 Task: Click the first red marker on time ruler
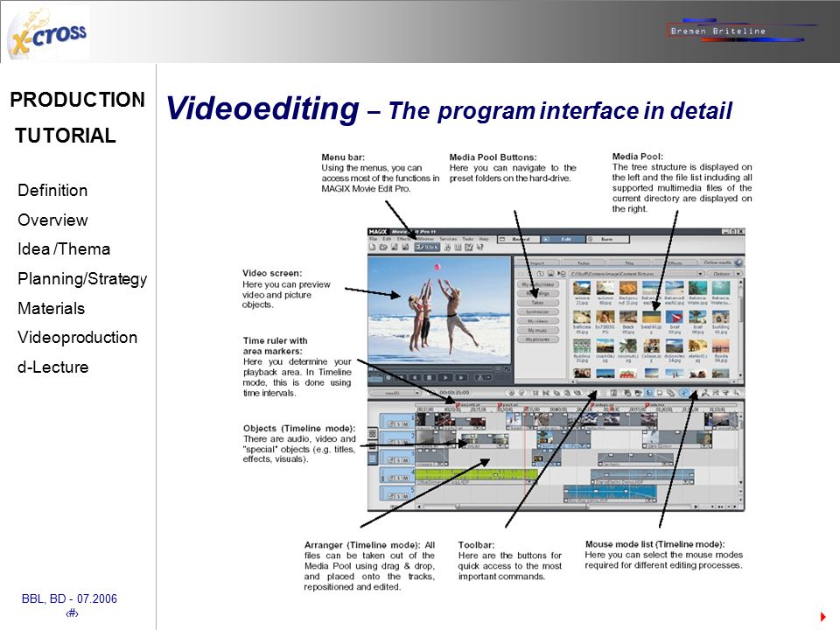(457, 407)
